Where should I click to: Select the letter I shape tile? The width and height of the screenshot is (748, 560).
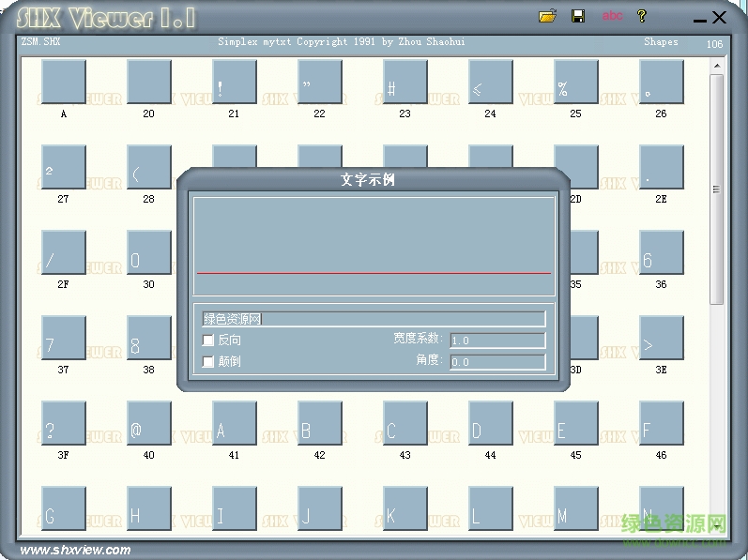[x=235, y=508]
